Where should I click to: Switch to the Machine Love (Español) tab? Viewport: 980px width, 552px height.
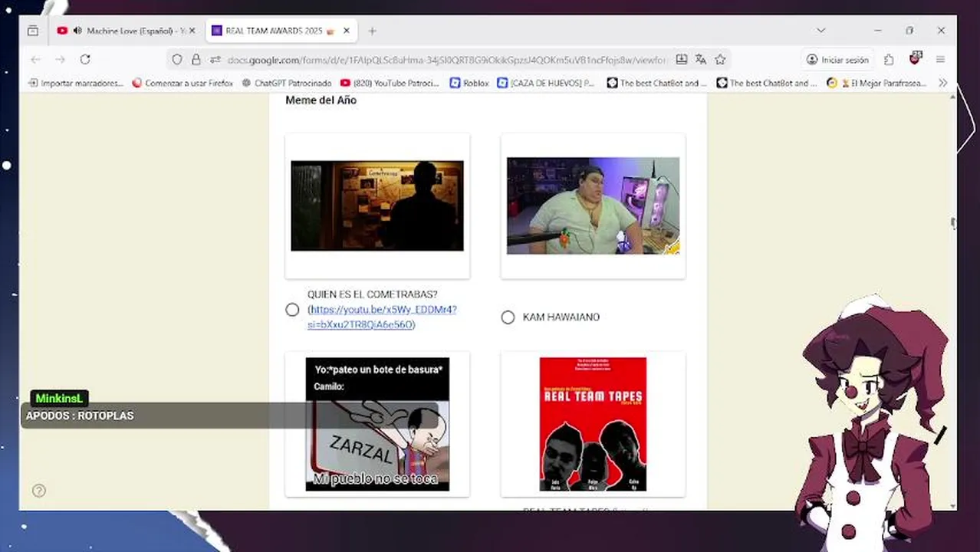(x=127, y=31)
